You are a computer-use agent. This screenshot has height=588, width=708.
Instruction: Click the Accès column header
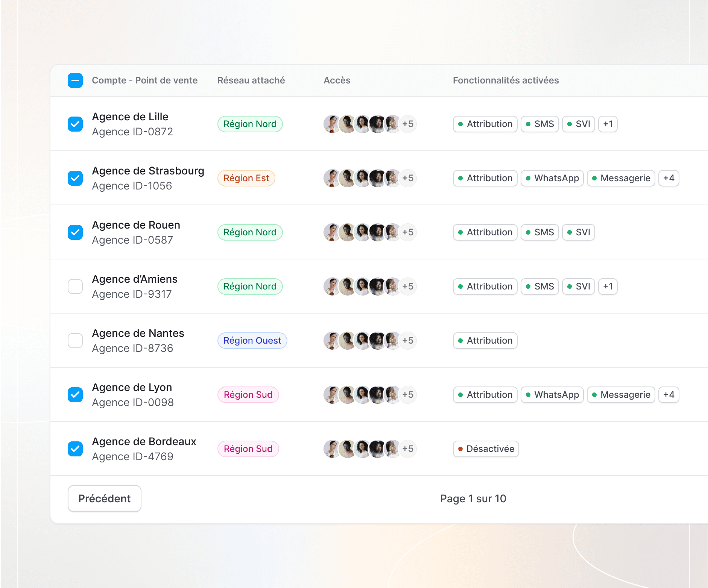(337, 80)
